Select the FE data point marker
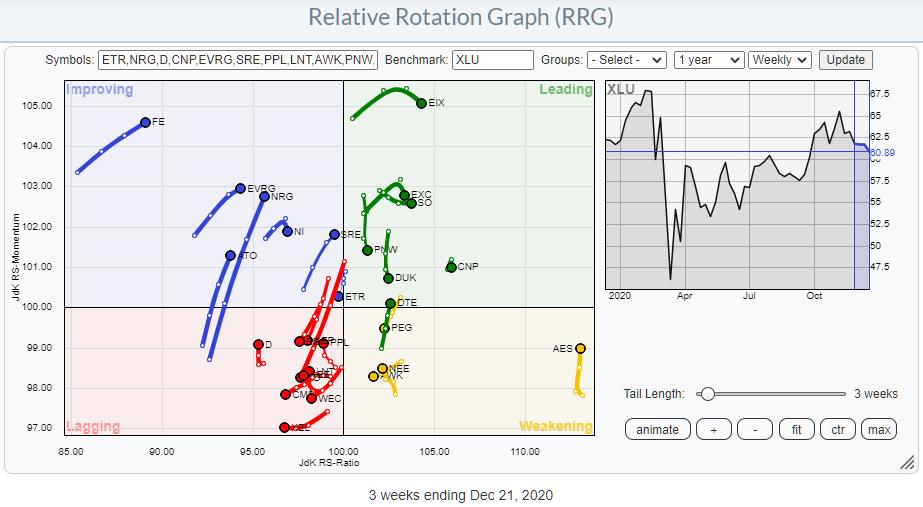Image resolution: width=923 pixels, height=507 pixels. coord(145,122)
